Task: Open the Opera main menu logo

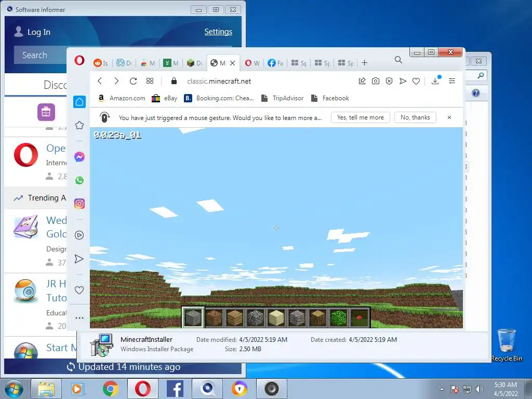Action: (79, 61)
